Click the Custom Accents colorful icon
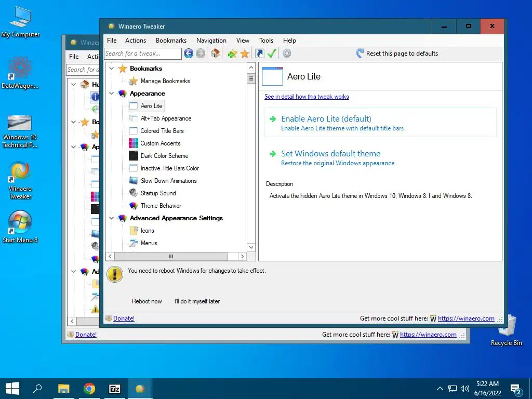 point(134,143)
